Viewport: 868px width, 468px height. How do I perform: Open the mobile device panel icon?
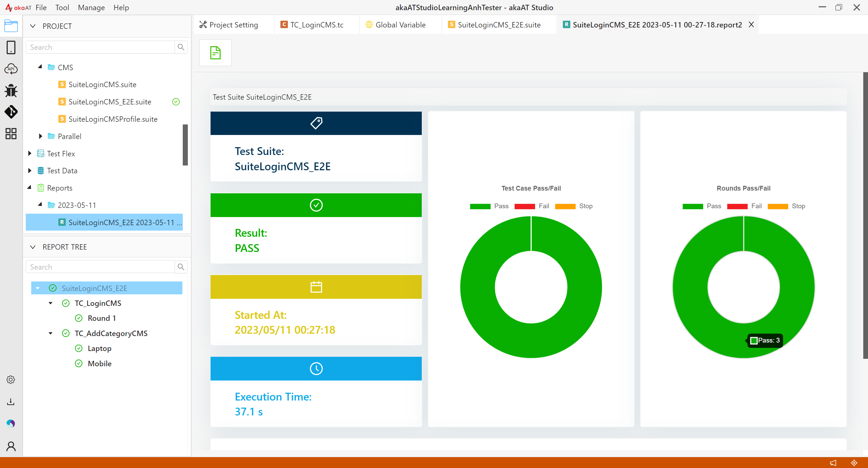11,47
